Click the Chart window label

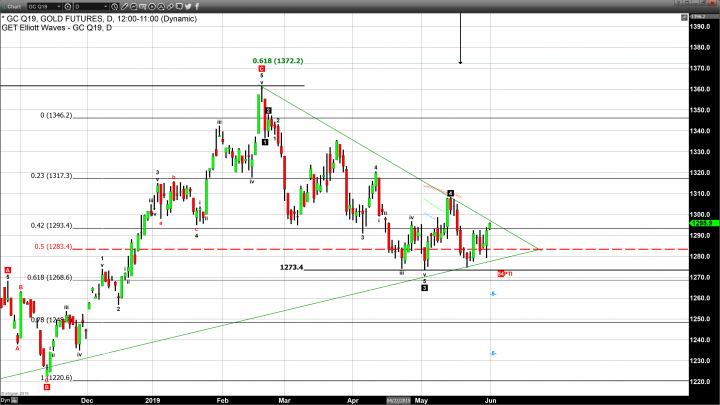[15, 6]
